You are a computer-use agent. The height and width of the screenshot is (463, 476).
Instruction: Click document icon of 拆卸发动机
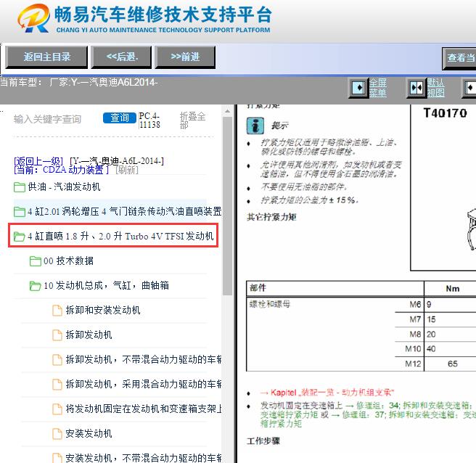tap(57, 335)
